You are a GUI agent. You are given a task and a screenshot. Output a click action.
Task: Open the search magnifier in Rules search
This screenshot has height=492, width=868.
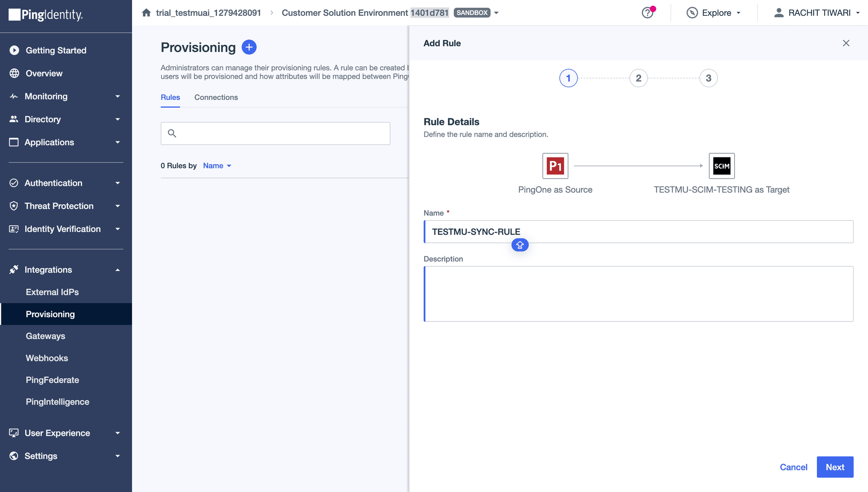coord(172,133)
